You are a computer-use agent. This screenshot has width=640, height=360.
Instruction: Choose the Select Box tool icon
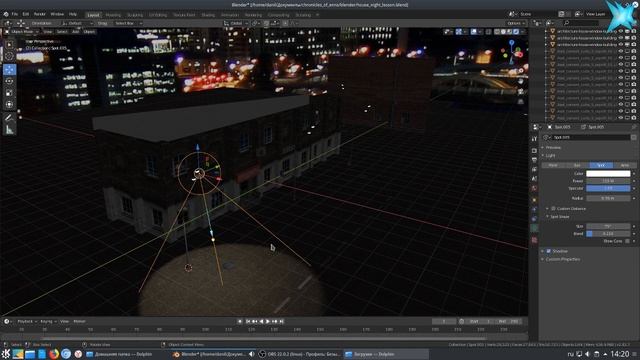click(9, 44)
